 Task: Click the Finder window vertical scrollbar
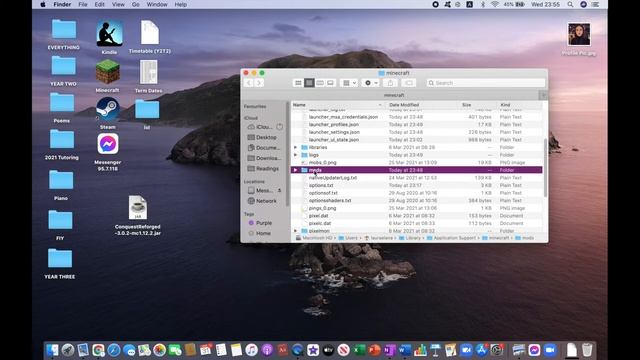pyautogui.click(x=545, y=168)
